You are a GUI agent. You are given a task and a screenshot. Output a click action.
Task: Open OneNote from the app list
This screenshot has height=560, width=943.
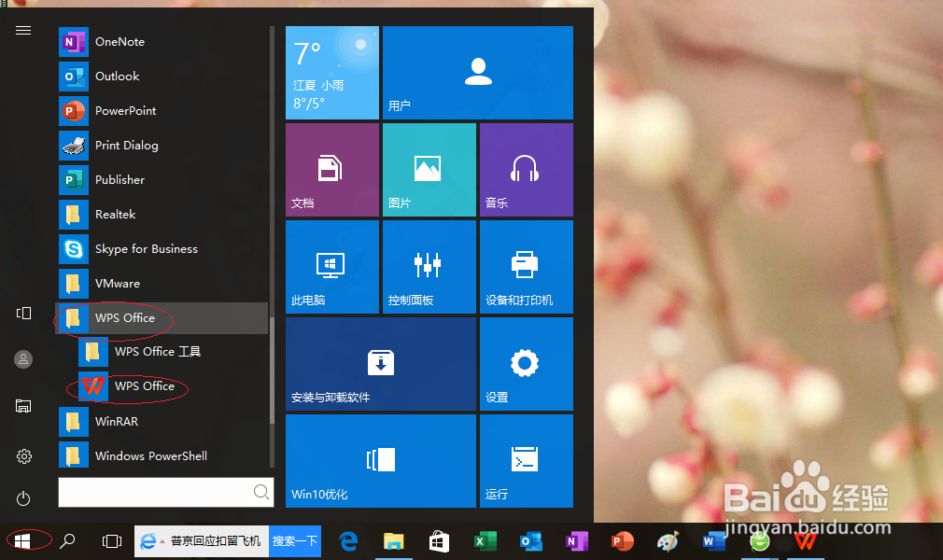(162, 41)
